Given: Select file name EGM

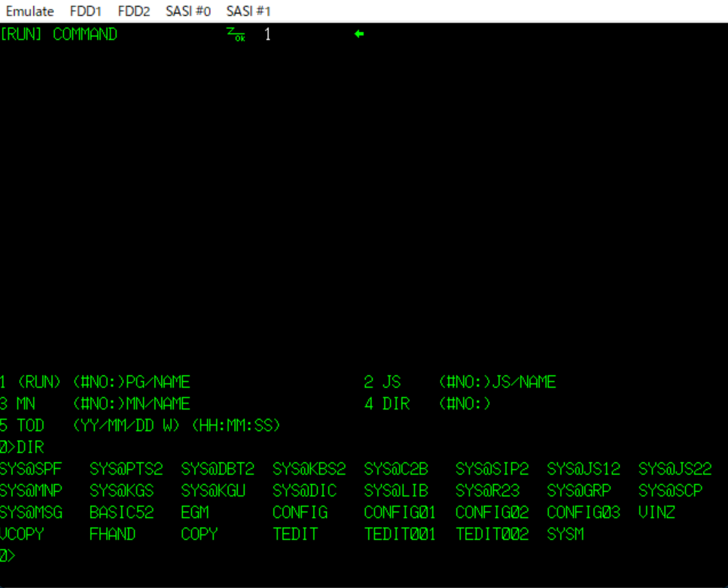Looking at the screenshot, I should tap(195, 512).
